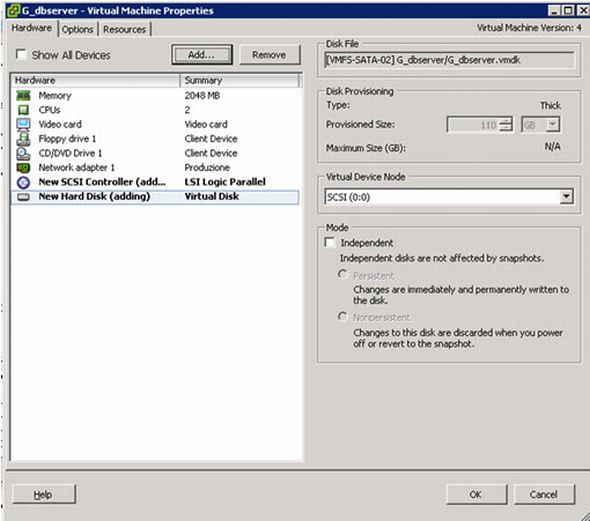This screenshot has width=590, height=521.
Task: Click the Video card monitor icon
Action: click(x=23, y=124)
